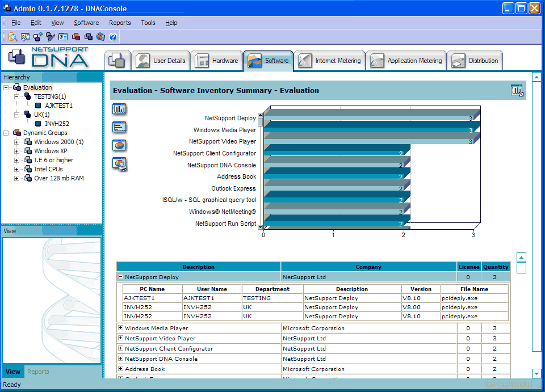
Task: Click the print chart icon
Action: click(x=120, y=164)
